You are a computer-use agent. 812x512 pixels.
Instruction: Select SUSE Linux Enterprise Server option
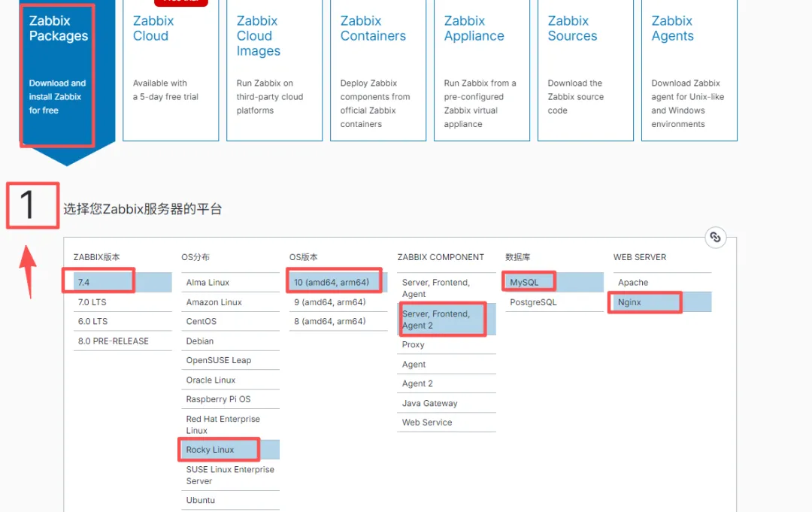pyautogui.click(x=231, y=475)
